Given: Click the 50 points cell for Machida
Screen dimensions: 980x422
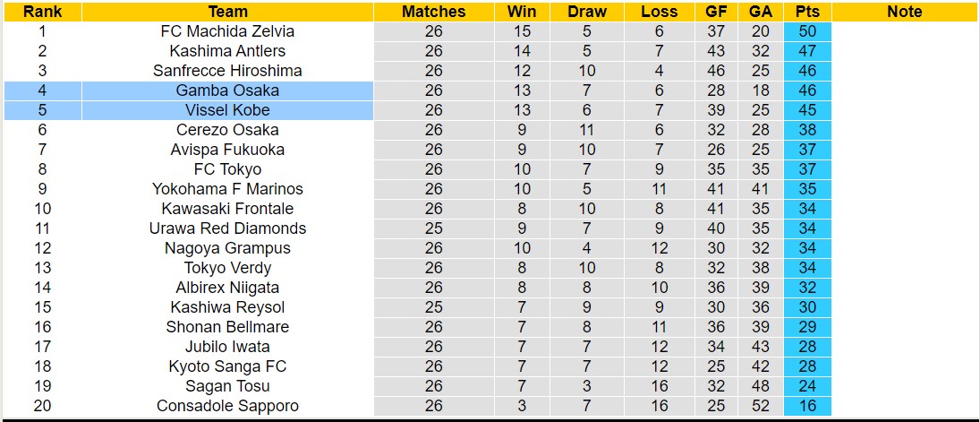Looking at the screenshot, I should click(807, 31).
